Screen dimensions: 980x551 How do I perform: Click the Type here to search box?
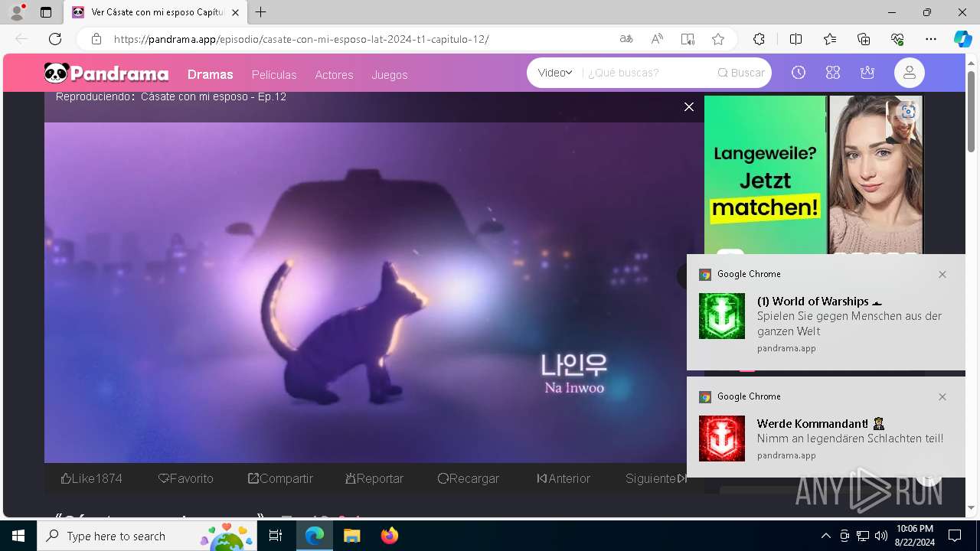(147, 536)
